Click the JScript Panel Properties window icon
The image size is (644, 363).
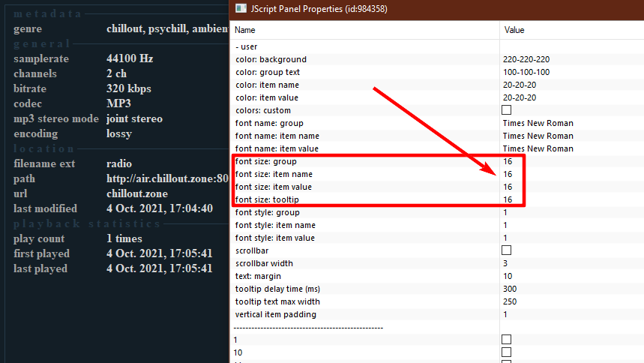coord(241,8)
